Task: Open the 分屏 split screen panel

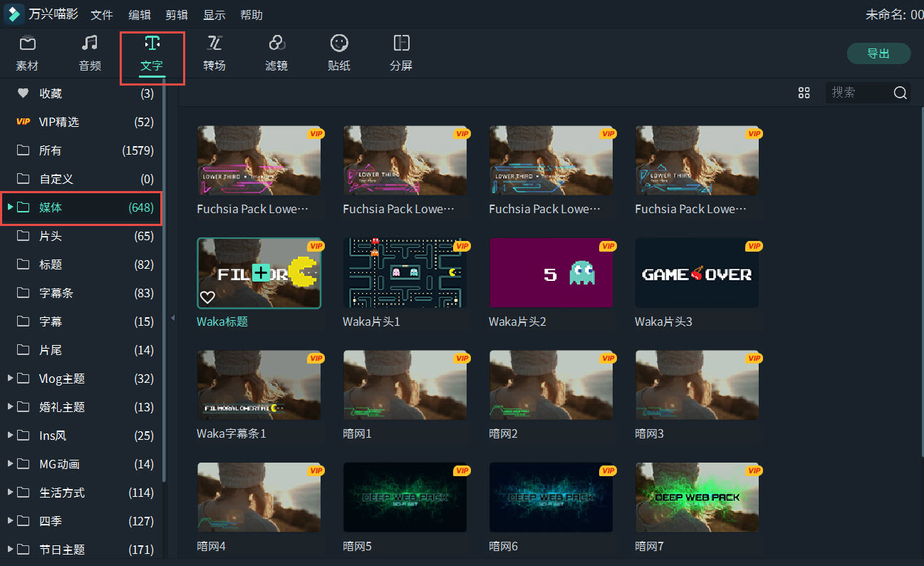Action: 401,44
